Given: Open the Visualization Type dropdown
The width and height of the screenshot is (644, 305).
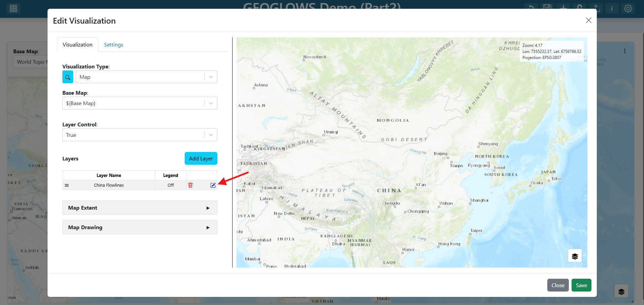Looking at the screenshot, I should [x=147, y=77].
